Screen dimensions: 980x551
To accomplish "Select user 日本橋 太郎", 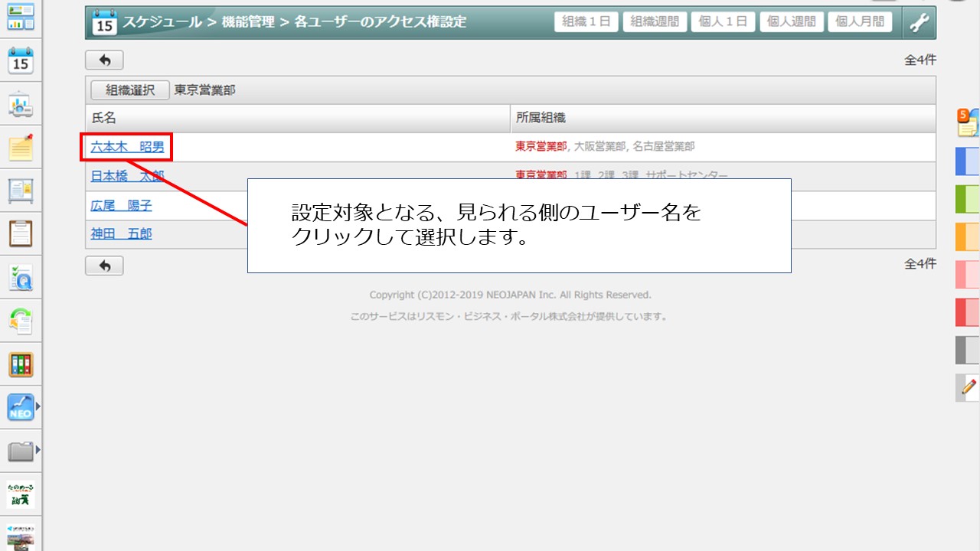I will click(x=128, y=176).
